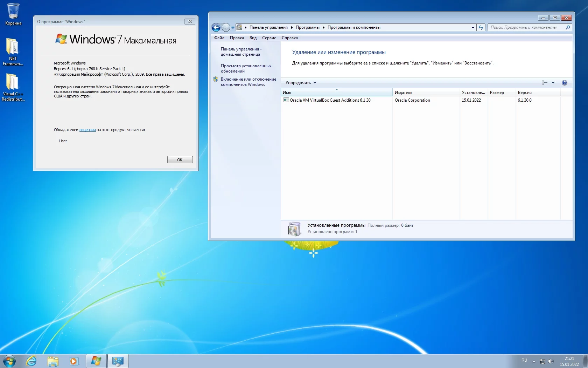The width and height of the screenshot is (588, 368).
Task: Maximize the Программы и компоненты window
Action: 555,18
